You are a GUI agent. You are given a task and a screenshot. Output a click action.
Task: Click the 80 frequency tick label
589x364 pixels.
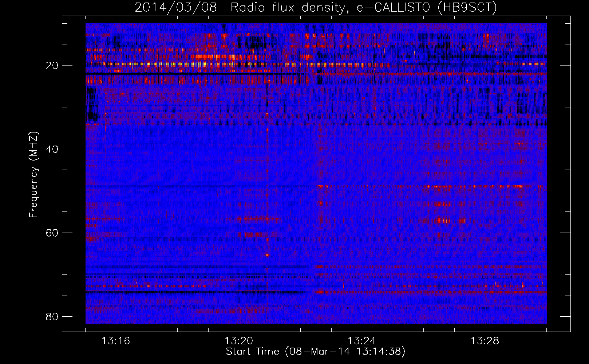click(x=52, y=317)
